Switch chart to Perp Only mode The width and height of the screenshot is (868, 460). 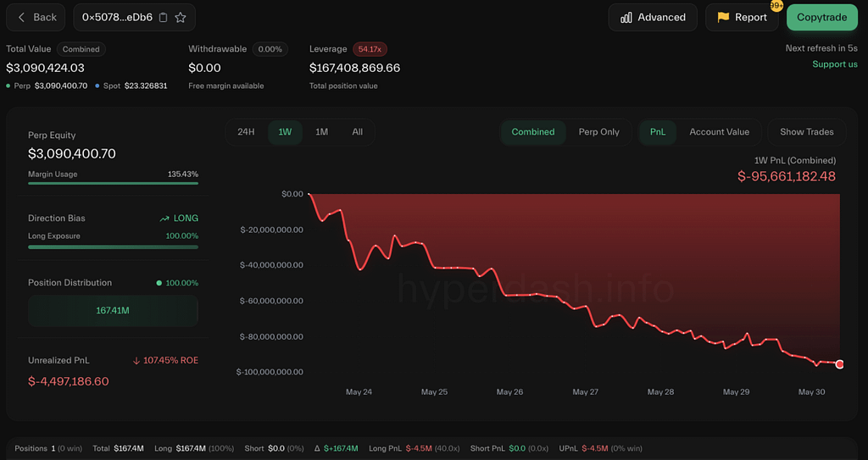(x=598, y=132)
